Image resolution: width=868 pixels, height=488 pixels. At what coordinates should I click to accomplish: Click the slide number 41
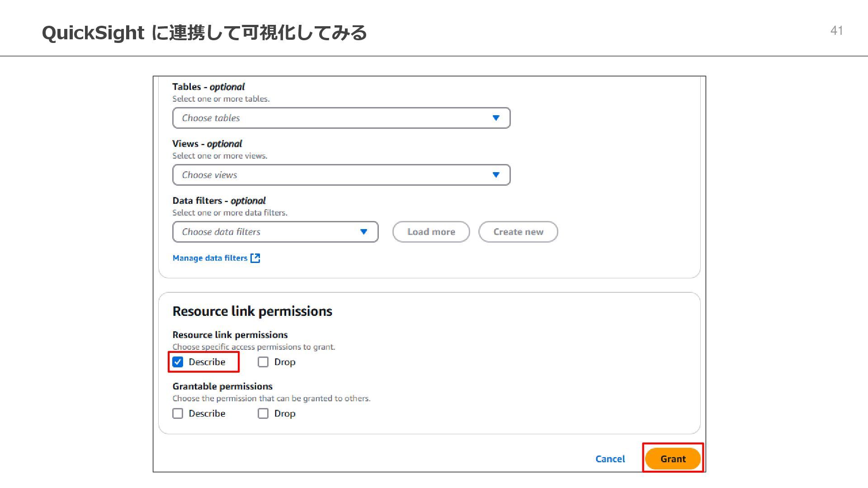[x=836, y=30]
